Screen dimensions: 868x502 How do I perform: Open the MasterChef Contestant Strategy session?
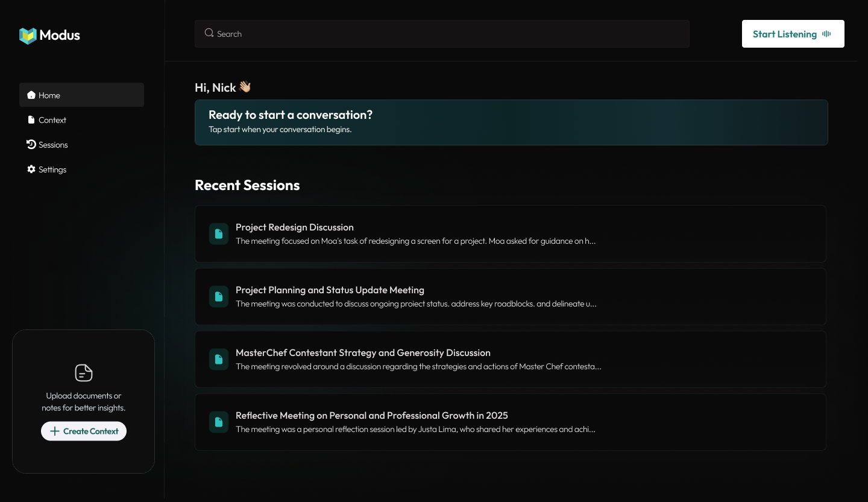[511, 359]
